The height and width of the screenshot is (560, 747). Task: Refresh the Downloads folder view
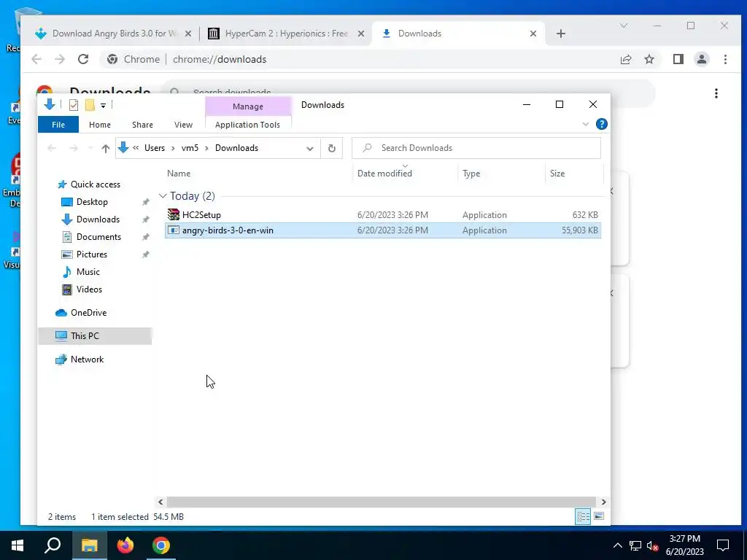(x=332, y=148)
